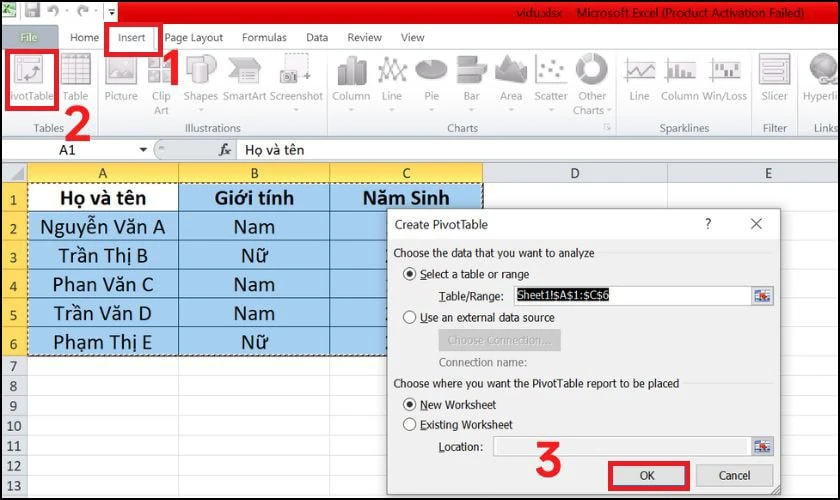840x500 pixels.
Task: Select cell 'Họ và tên'
Action: point(103,198)
